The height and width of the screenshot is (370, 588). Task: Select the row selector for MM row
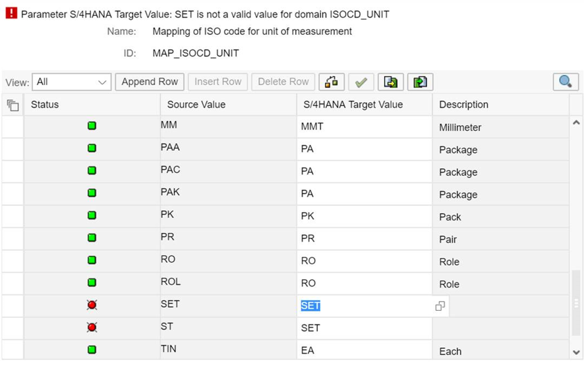point(13,126)
